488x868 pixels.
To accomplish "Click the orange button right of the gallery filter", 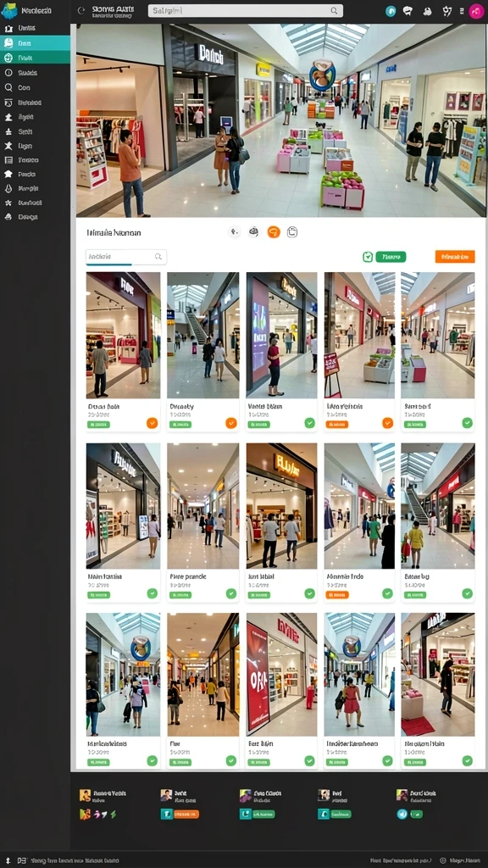I will tap(455, 257).
